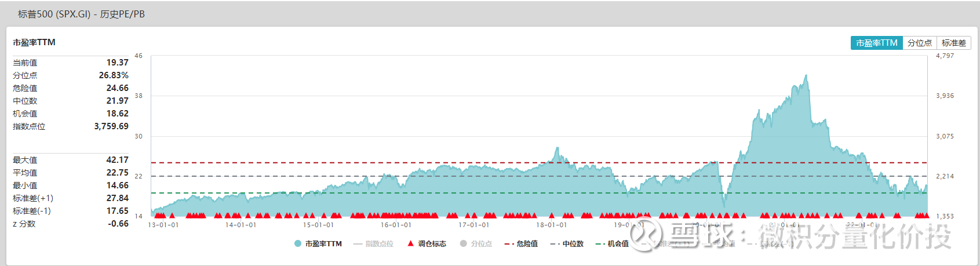Click the 13-01-01 date axis label
The image size is (980, 266).
click(163, 225)
